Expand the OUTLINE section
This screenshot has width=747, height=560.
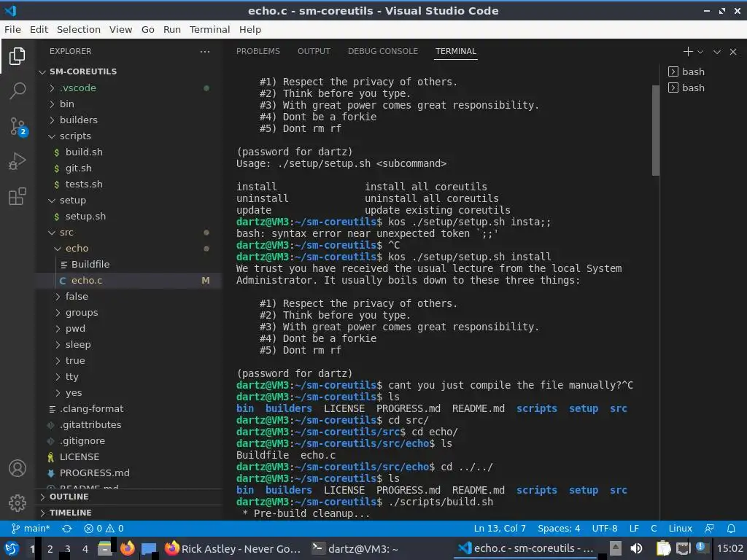point(128,497)
